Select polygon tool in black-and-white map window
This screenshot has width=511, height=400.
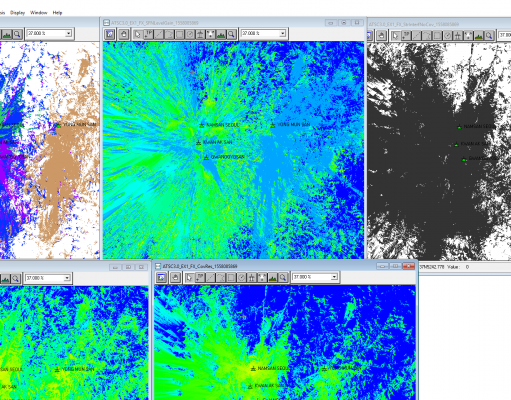pyautogui.click(x=427, y=35)
